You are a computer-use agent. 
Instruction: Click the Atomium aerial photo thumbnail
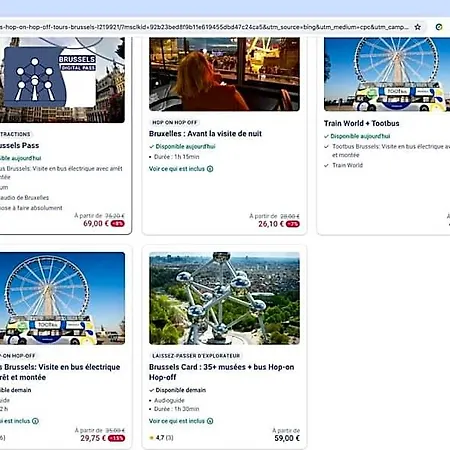click(x=224, y=298)
